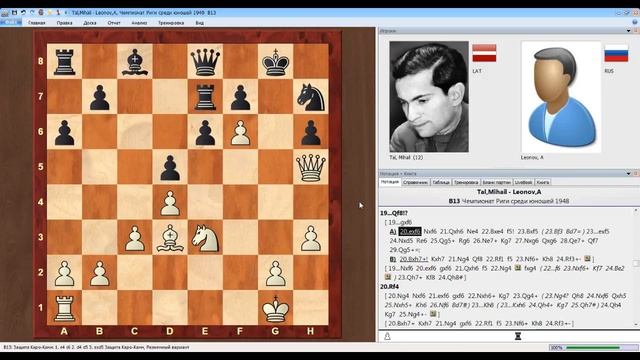Screen dimensions: 640x360
Task: Select the black bishop on c8
Action: click(135, 62)
